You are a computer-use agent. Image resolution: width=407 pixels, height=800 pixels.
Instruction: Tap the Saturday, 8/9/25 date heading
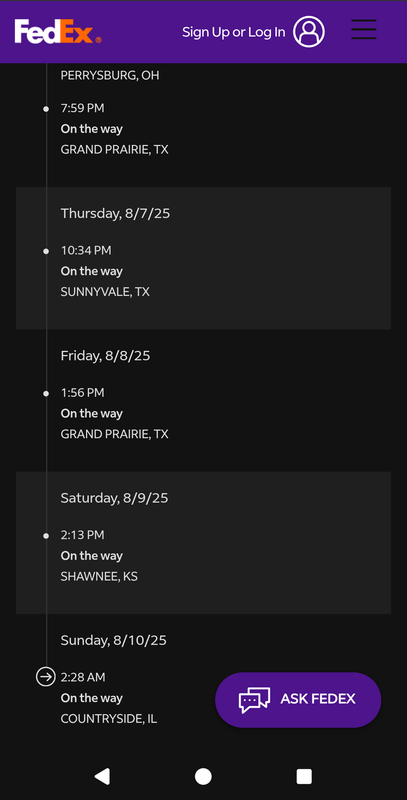coord(114,498)
